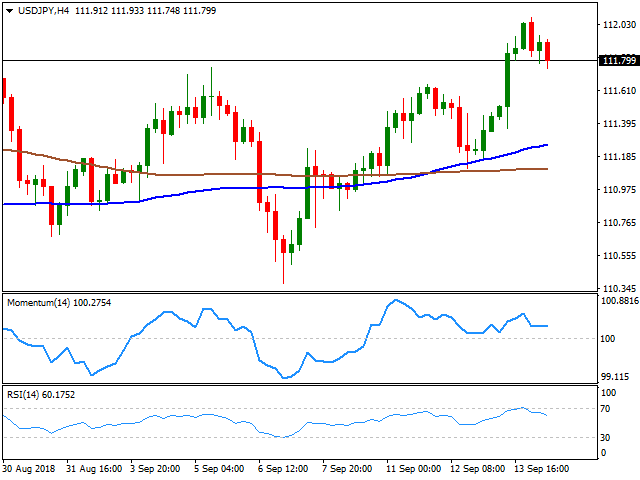
Task: Click the 12 Sep 08:00 time label
Action: pos(478,469)
